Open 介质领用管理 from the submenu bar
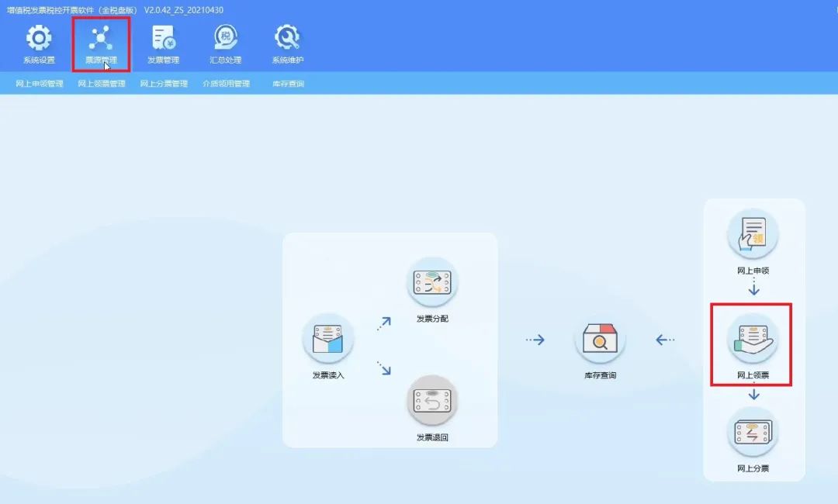 [x=226, y=83]
